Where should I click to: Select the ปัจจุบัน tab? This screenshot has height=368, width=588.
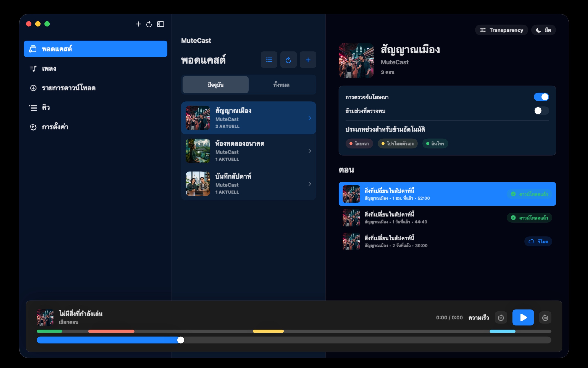[x=216, y=85]
